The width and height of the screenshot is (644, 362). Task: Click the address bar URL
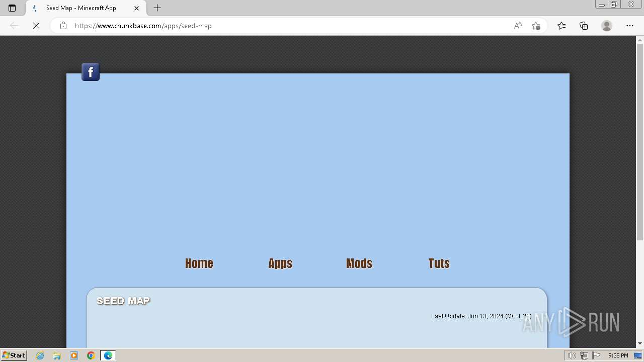coord(143,26)
